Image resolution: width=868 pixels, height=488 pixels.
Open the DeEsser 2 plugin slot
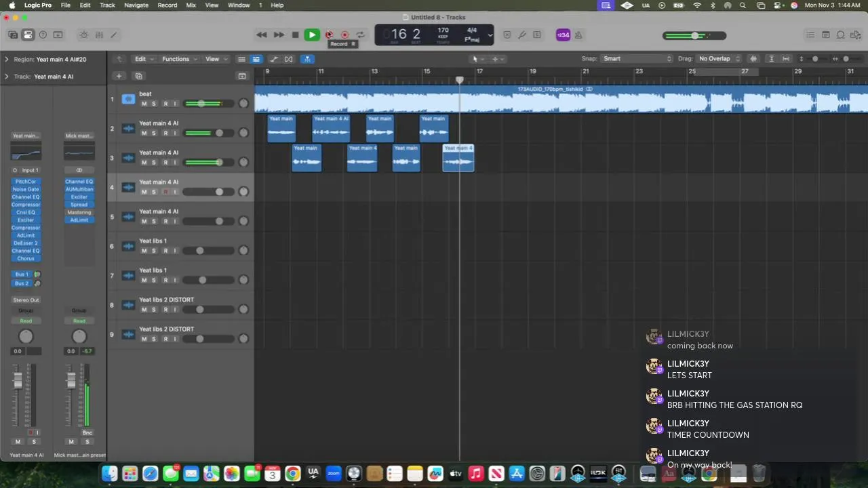[26, 243]
